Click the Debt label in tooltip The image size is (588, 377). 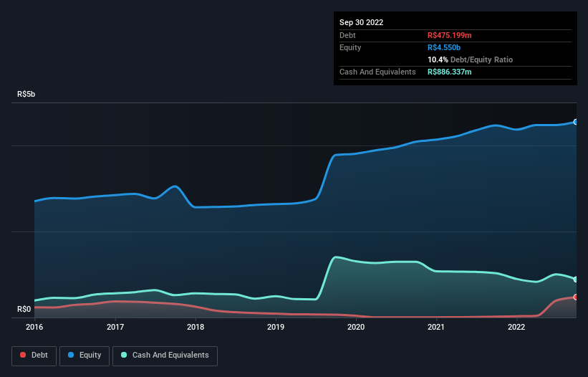(x=347, y=35)
